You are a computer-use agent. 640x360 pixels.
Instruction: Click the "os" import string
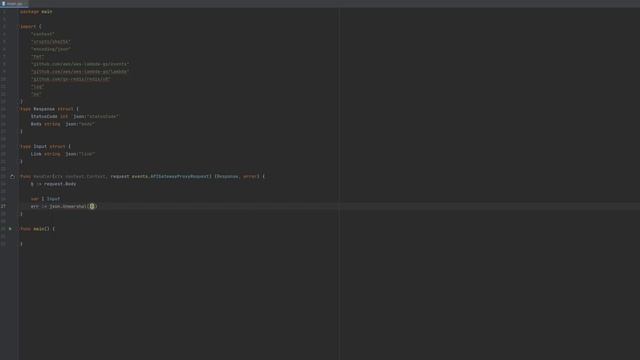pos(36,94)
